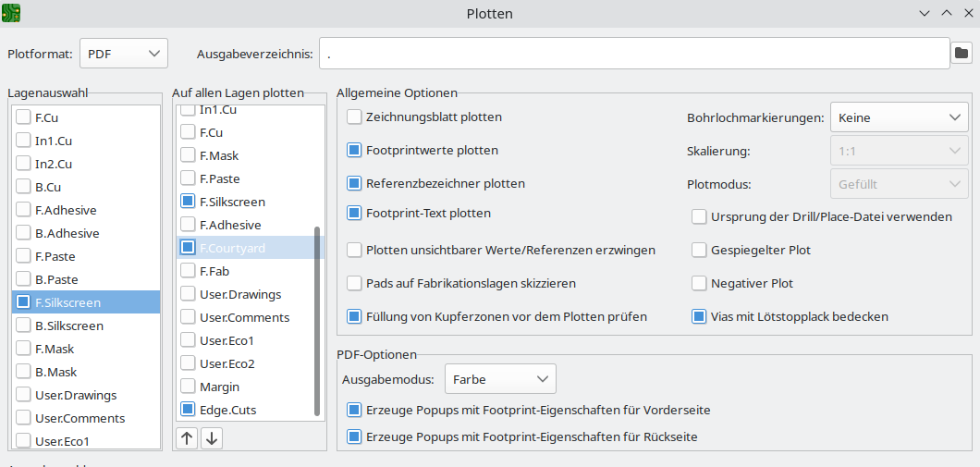The width and height of the screenshot is (980, 467).
Task: Open the Plotformat PDF dropdown
Action: 124,54
